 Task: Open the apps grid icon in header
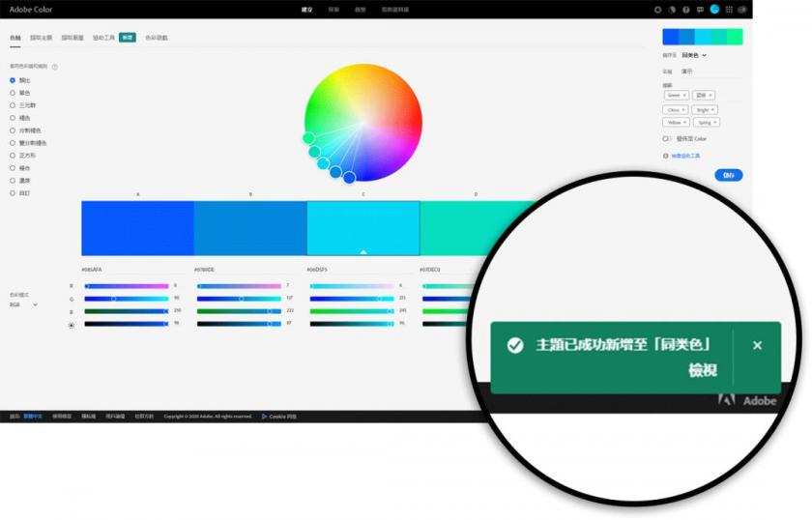(x=728, y=9)
